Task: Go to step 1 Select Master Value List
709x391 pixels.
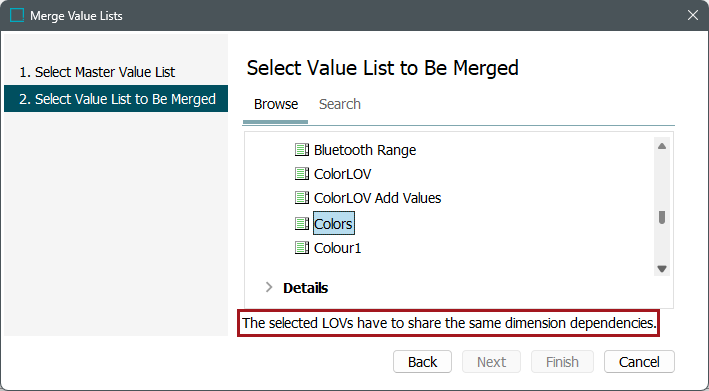Action: [x=97, y=72]
